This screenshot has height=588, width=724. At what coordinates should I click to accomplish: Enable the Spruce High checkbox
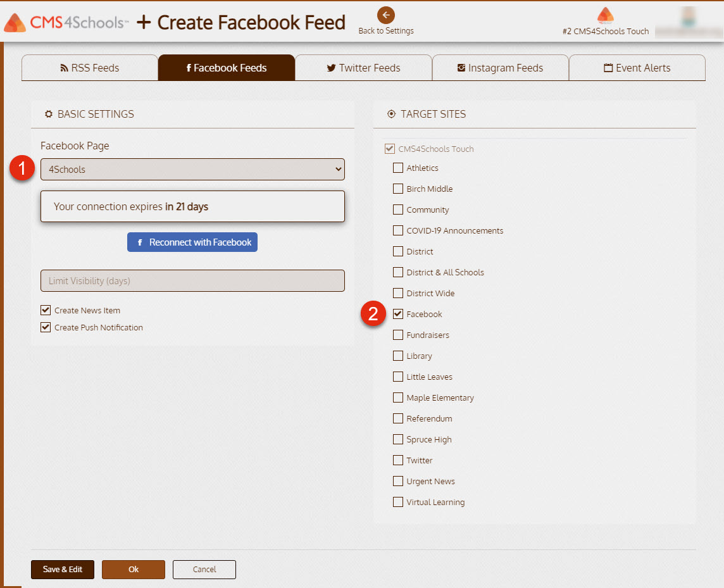pos(397,439)
